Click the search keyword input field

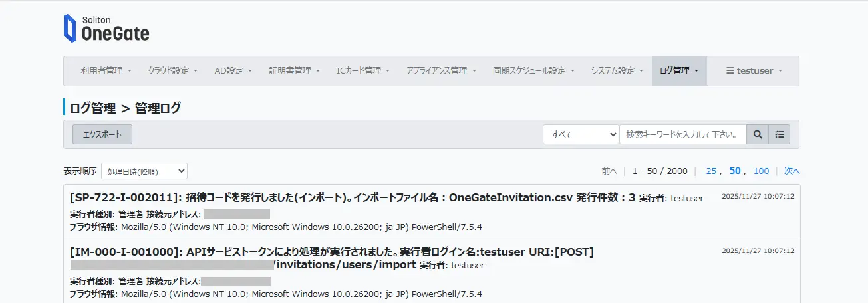(682, 134)
